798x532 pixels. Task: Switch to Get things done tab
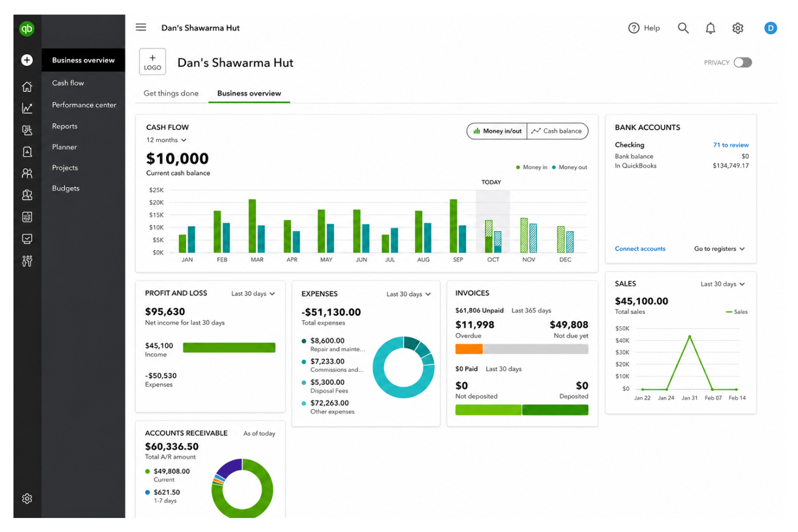point(171,93)
